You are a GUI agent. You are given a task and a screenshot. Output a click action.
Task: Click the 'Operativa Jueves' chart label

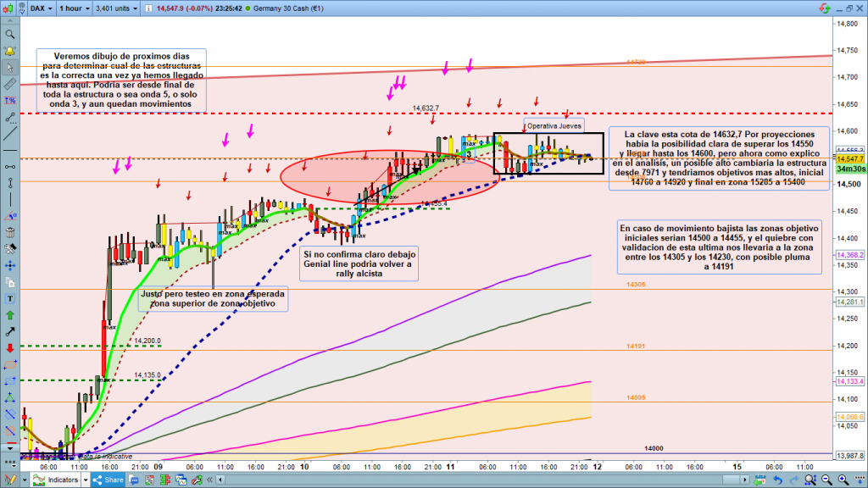click(554, 125)
